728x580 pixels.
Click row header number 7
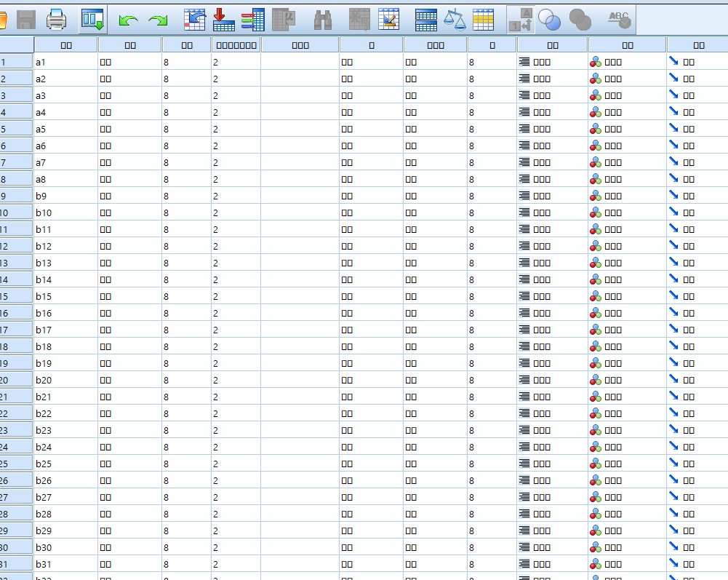(16, 163)
